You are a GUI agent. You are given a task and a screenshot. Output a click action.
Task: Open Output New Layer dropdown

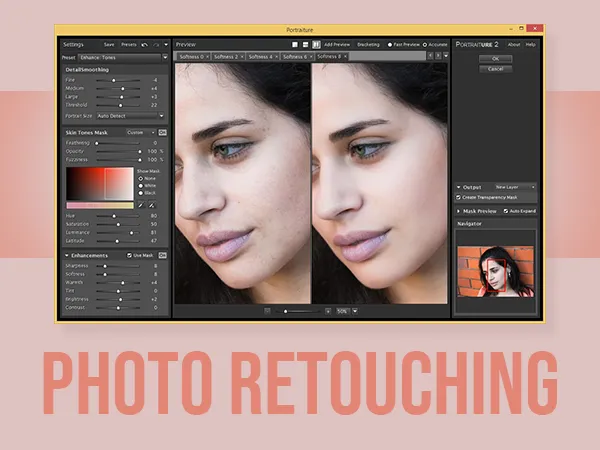515,187
